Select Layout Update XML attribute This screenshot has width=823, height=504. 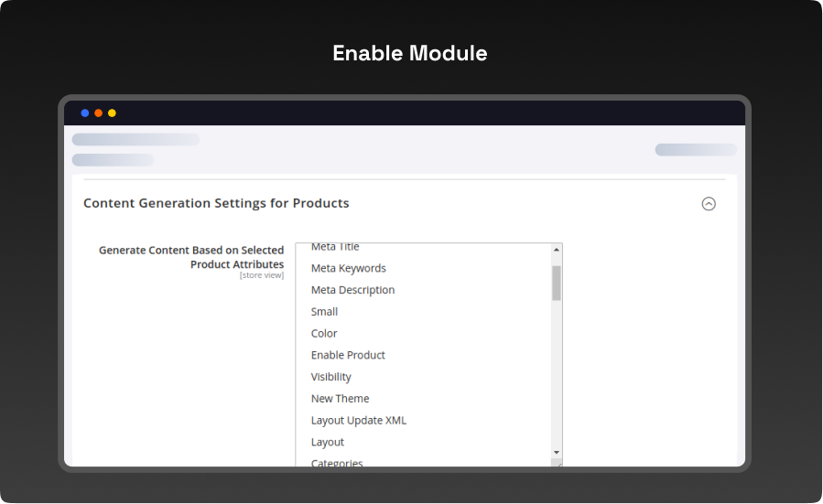click(358, 421)
